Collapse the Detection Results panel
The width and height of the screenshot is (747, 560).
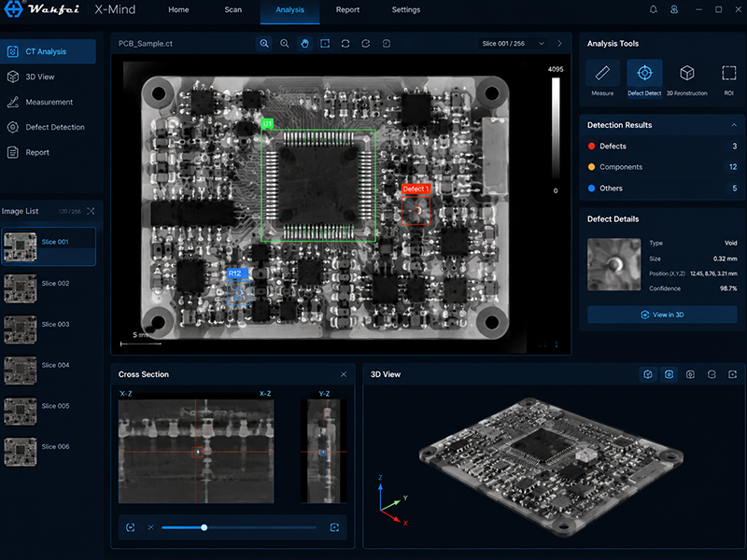point(734,125)
